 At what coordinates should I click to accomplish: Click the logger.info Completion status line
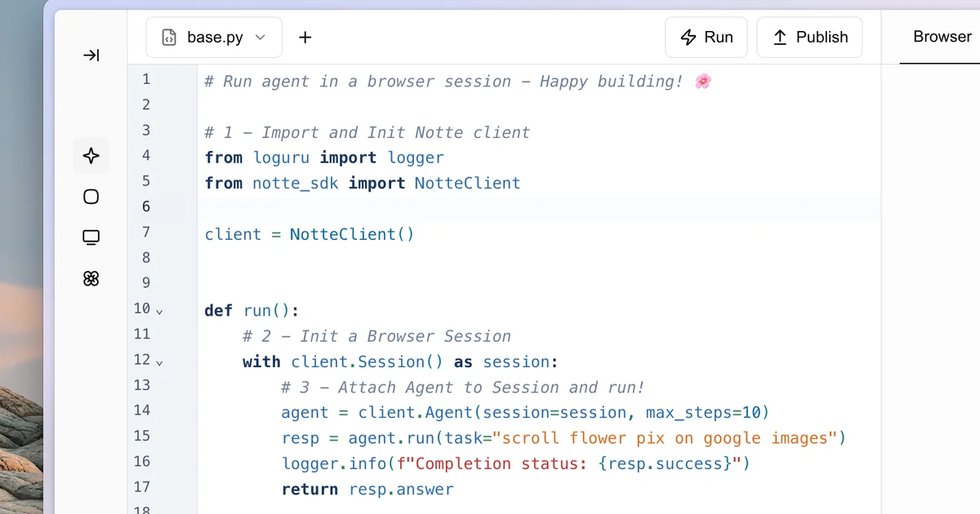click(515, 463)
